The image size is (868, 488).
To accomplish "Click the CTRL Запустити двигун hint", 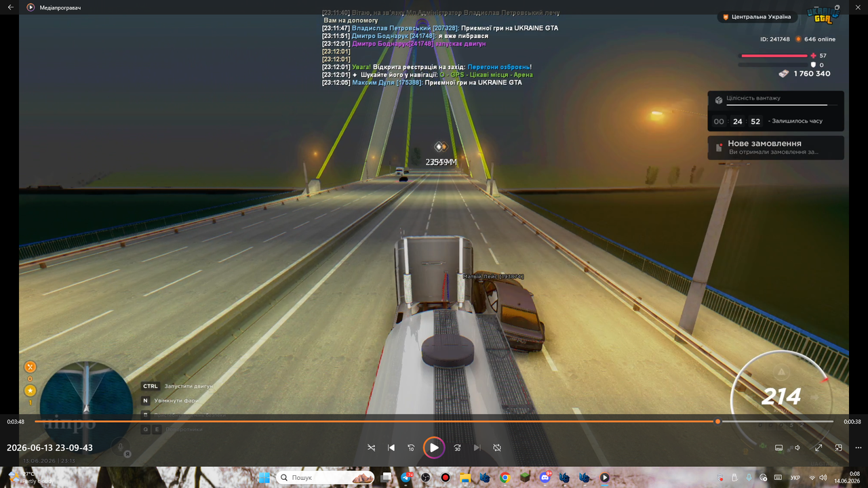I will [x=177, y=386].
